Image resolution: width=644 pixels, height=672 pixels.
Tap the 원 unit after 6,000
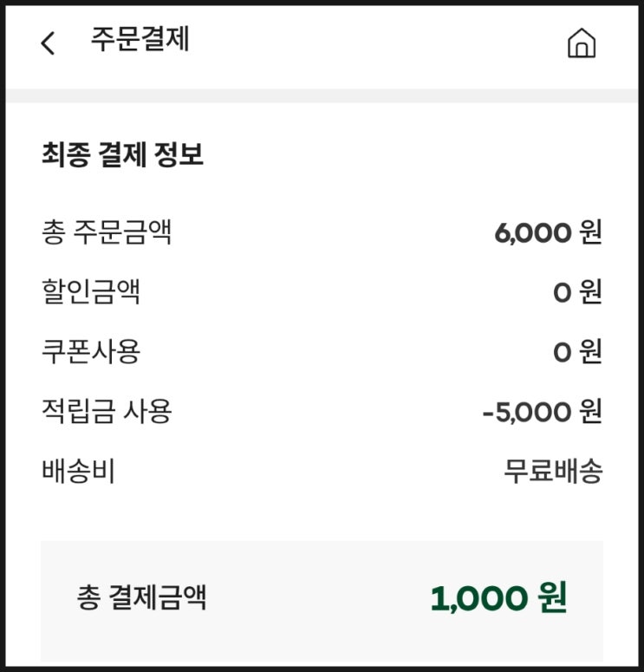click(590, 233)
